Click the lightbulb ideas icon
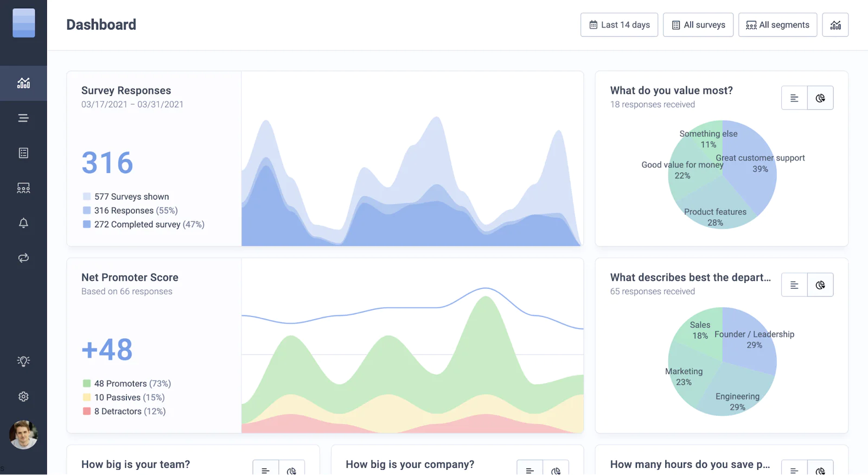 coord(23,362)
